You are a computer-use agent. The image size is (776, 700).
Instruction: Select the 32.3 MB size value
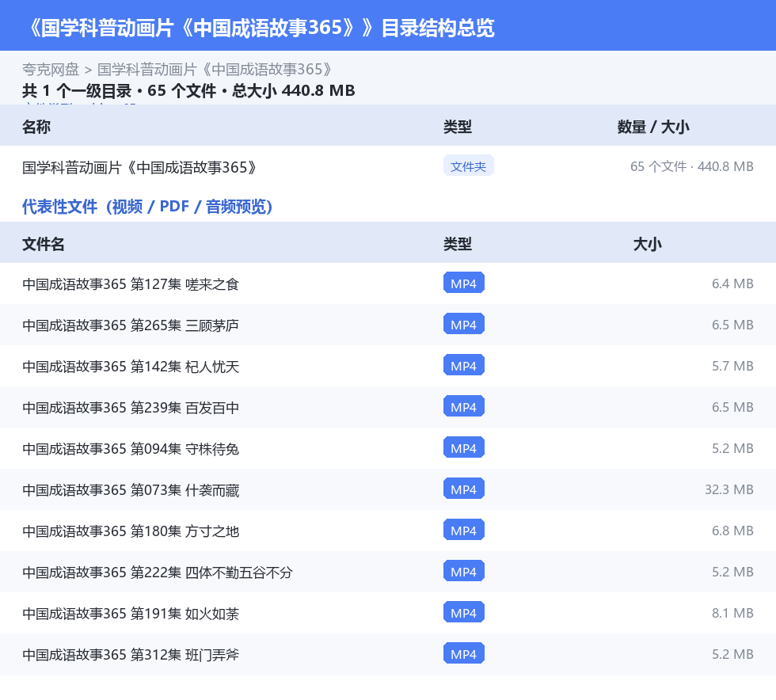(x=729, y=489)
